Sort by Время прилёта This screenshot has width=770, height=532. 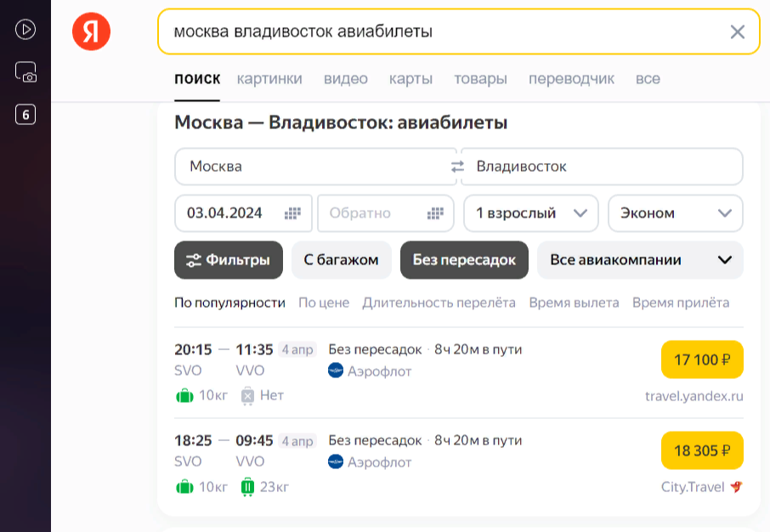coord(681,303)
